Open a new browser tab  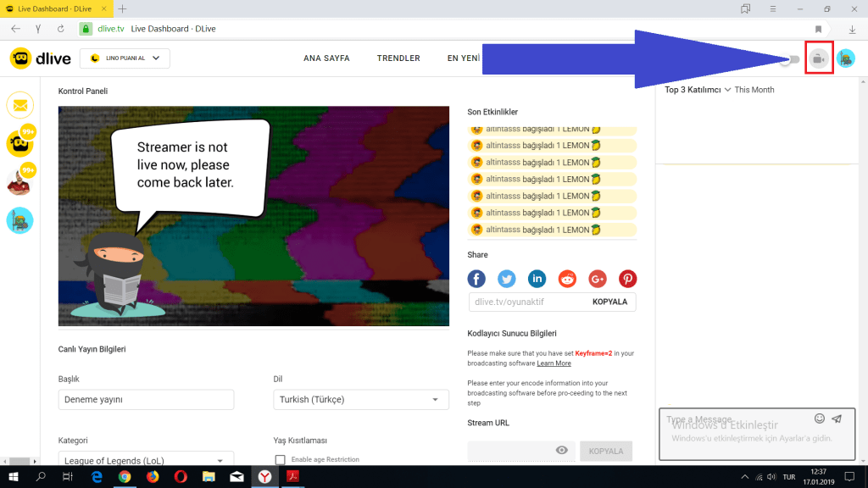[122, 8]
